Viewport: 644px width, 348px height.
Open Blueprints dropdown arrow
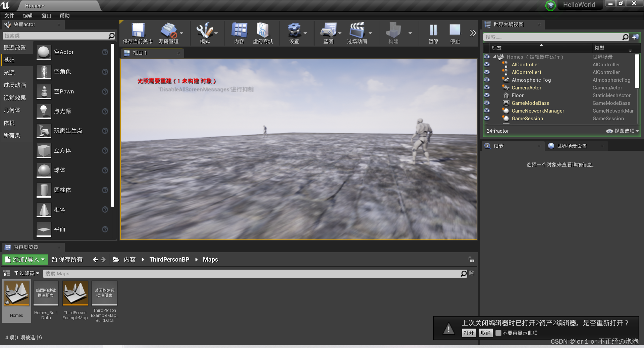(340, 33)
